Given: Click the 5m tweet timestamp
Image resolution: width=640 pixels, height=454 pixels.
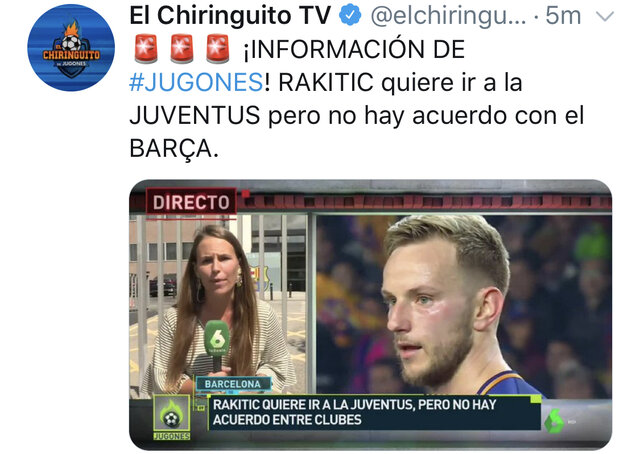Looking at the screenshot, I should [563, 16].
